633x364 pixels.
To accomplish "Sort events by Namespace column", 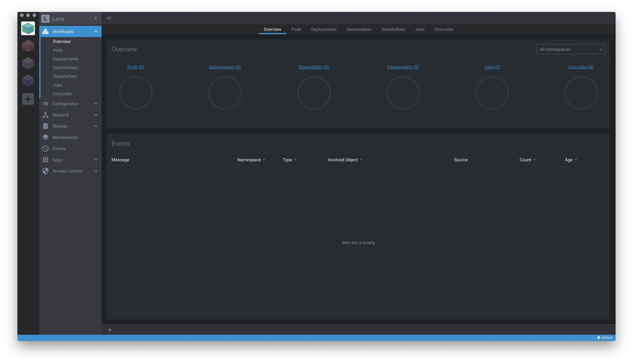I will pyautogui.click(x=251, y=160).
